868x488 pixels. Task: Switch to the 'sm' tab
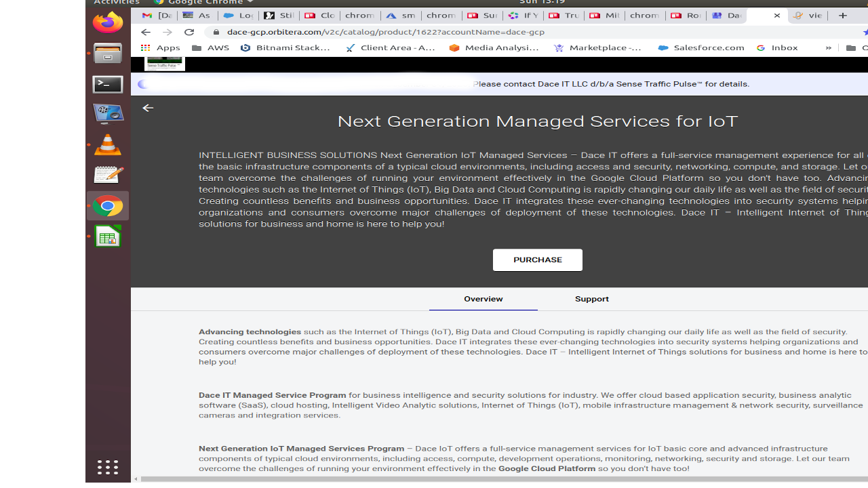click(400, 16)
